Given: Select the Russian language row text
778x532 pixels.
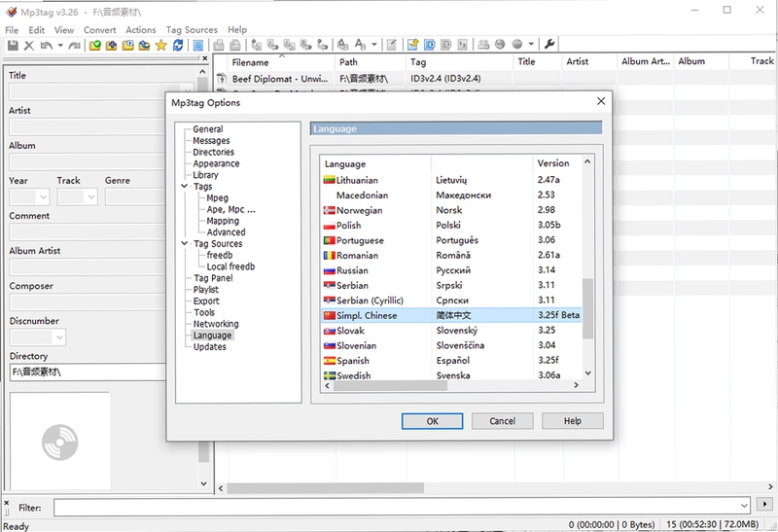Looking at the screenshot, I should 352,270.
